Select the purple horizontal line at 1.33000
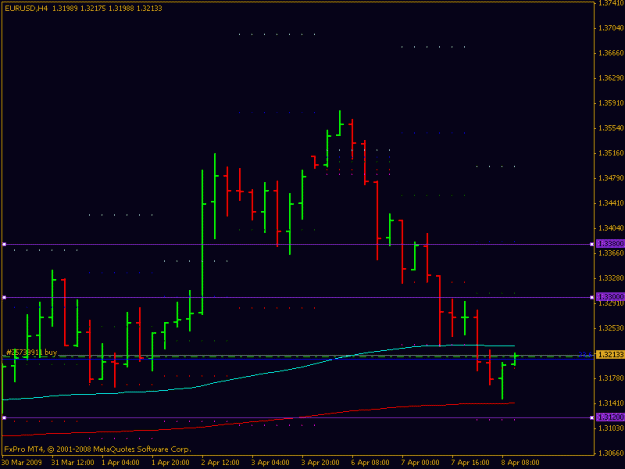625x469 pixels. coord(298,297)
